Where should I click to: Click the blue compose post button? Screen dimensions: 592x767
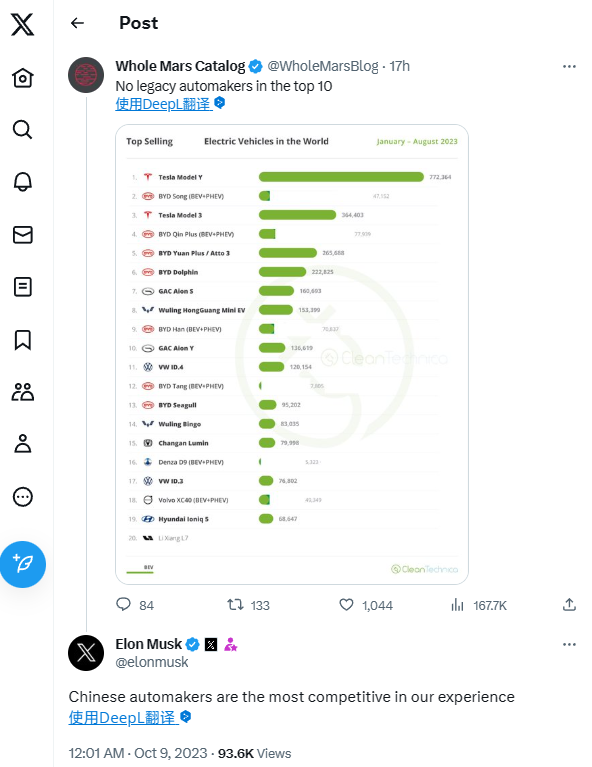23,564
